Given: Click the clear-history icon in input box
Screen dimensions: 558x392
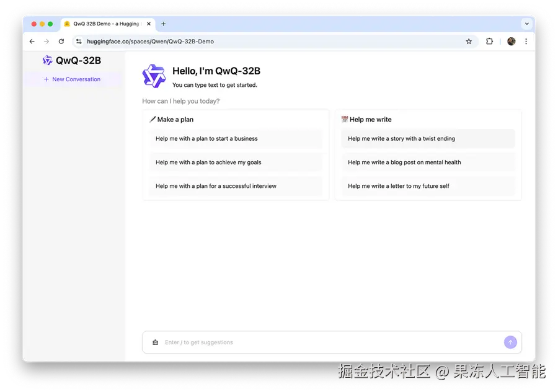Looking at the screenshot, I should coord(155,342).
